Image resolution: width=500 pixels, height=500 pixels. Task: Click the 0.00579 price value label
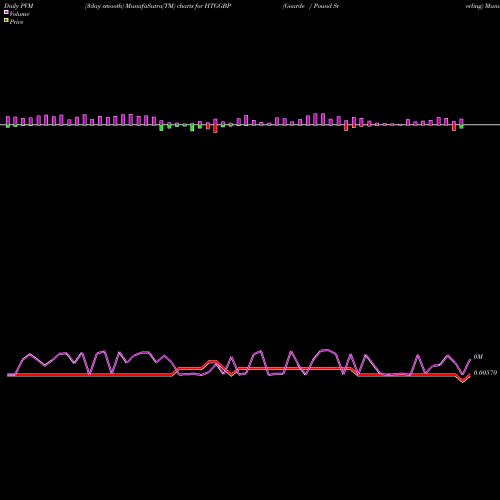tap(485, 373)
